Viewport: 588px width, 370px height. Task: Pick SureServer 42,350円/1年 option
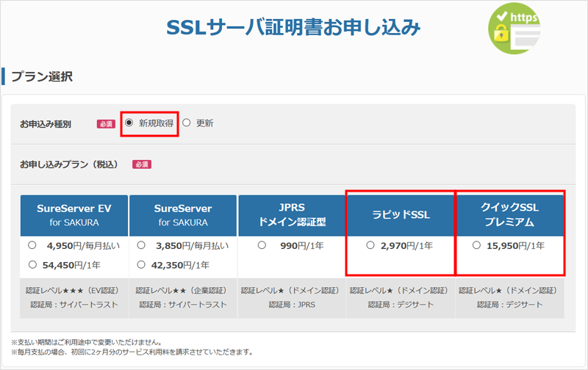141,264
